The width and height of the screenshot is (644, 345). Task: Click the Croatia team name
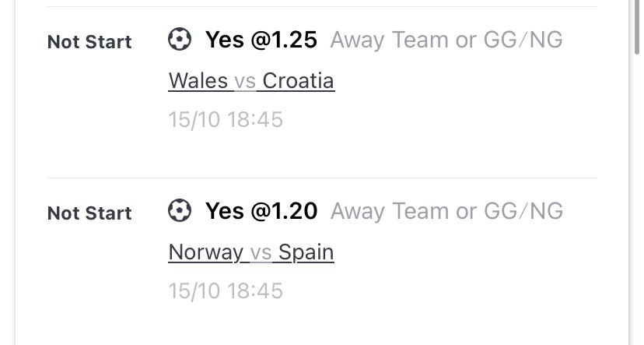click(298, 80)
